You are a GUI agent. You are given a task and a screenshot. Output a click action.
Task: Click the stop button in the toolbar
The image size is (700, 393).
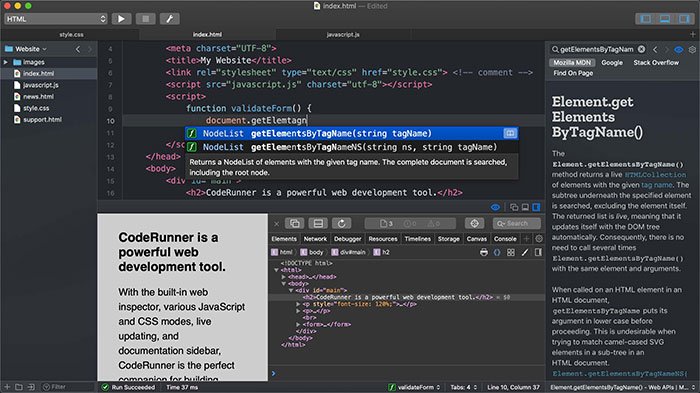point(146,19)
